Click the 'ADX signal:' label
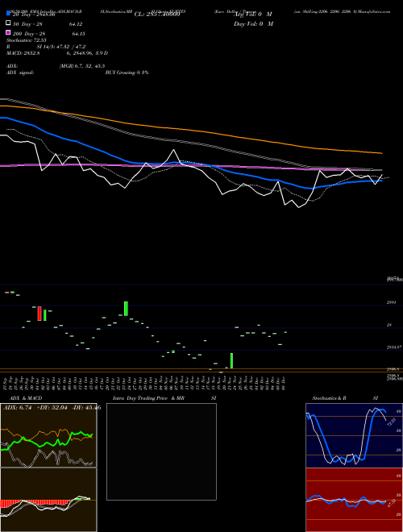Image resolution: width=403 pixels, height=532 pixels. tap(20, 73)
